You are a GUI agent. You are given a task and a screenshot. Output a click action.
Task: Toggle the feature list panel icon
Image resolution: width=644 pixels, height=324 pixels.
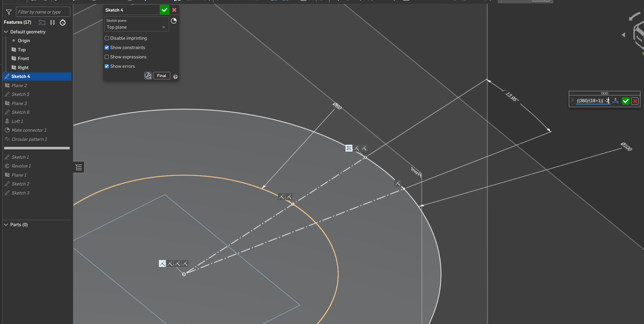coord(79,167)
